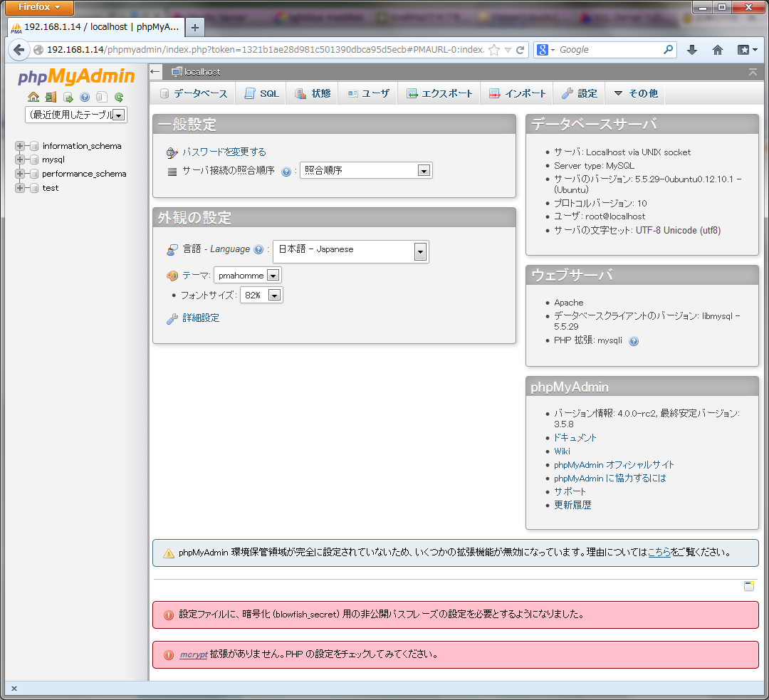Expand the performance_schema database tree node
Viewport: 769px width, 700px height.
pos(20,174)
